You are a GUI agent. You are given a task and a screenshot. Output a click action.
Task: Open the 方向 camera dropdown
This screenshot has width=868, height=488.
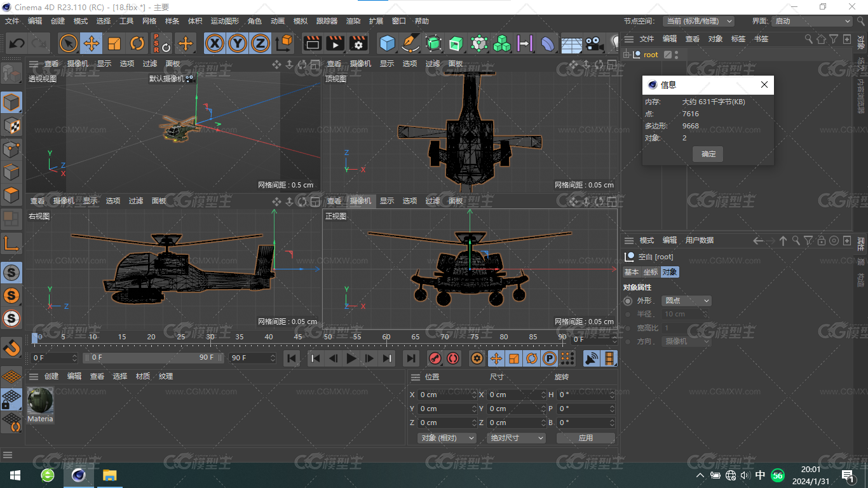pyautogui.click(x=686, y=341)
